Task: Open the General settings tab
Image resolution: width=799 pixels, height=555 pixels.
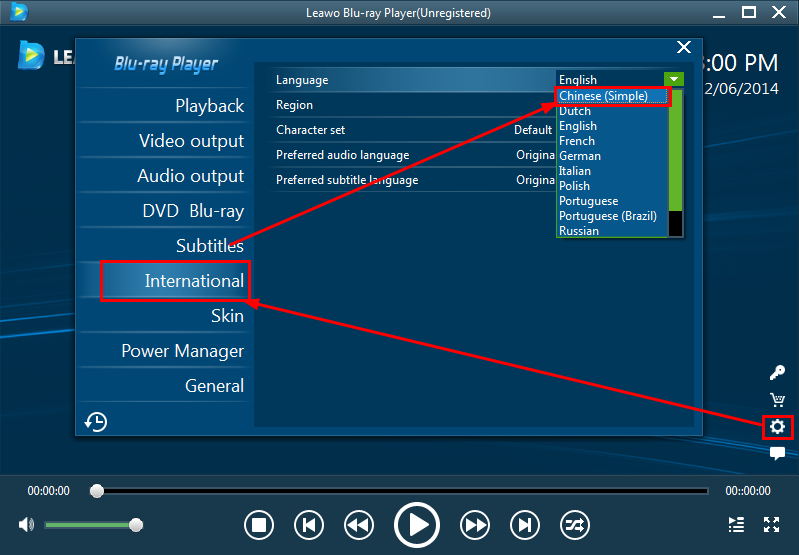Action: point(215,386)
